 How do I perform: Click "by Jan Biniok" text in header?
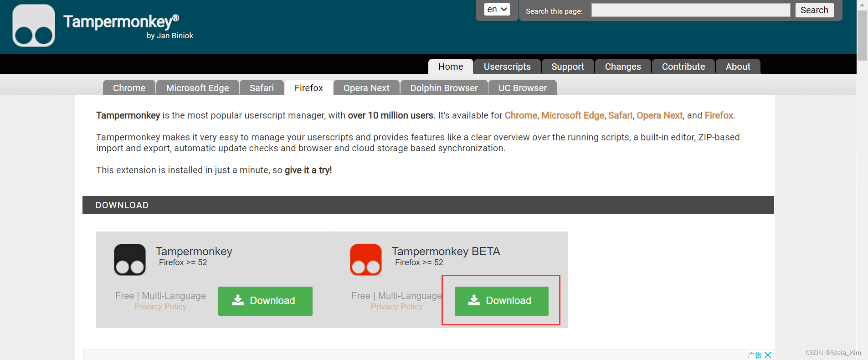click(170, 36)
